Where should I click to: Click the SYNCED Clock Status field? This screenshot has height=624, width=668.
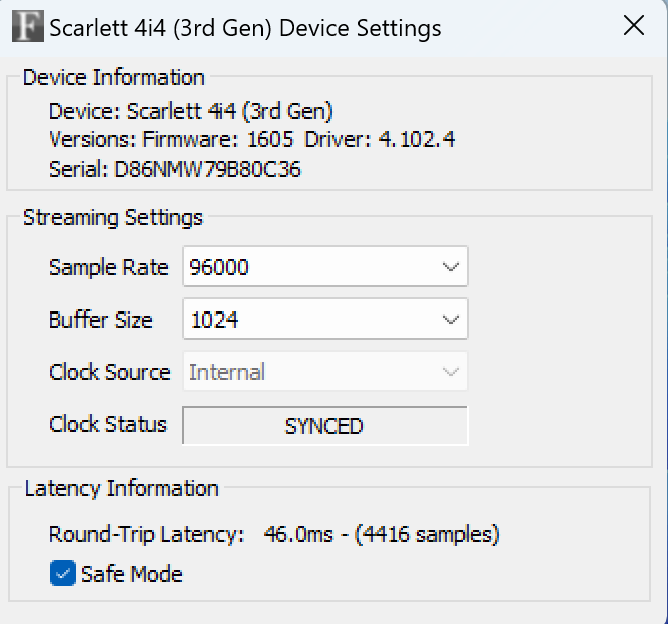[325, 426]
